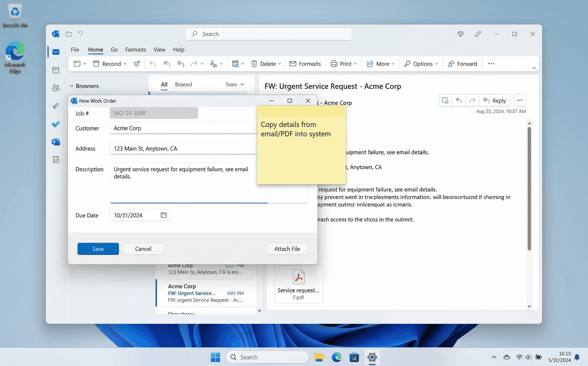Open the To Do checkmark icon in sidebar

point(56,124)
